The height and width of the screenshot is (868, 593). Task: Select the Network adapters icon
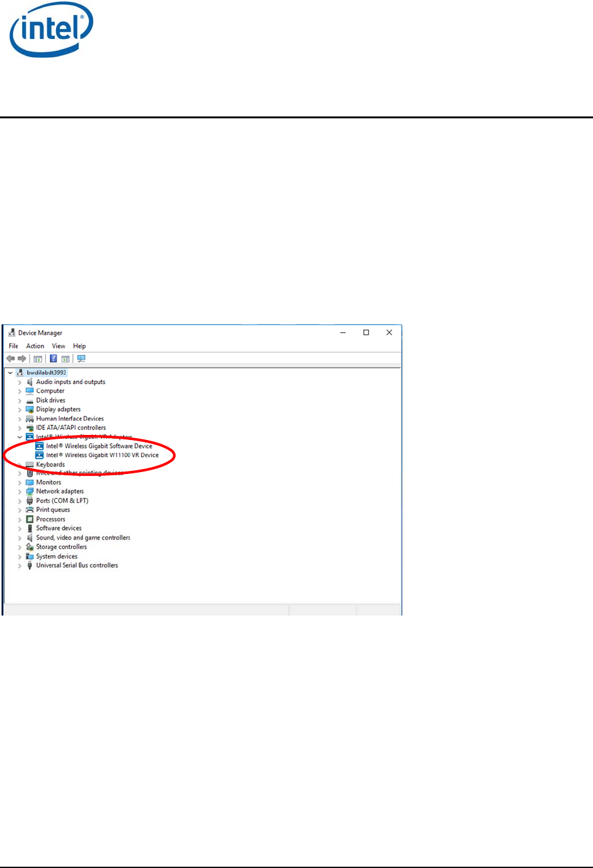30,492
